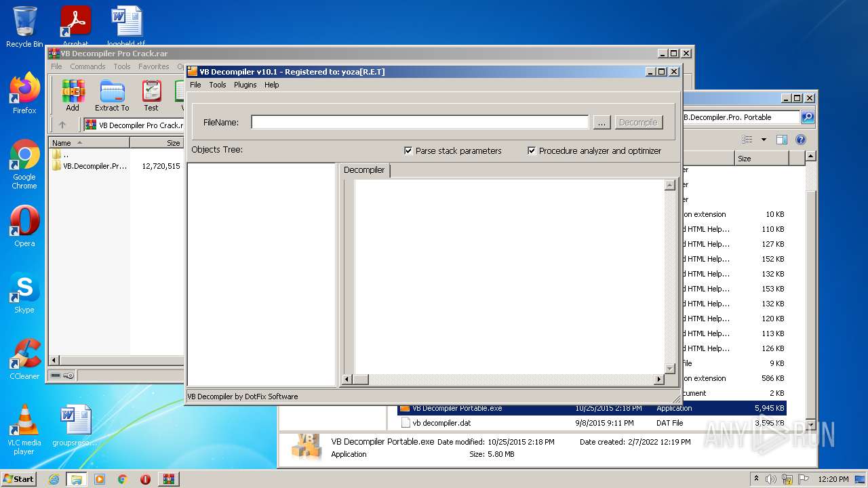The image size is (868, 488).
Task: Open Help menu in VB Decompiler
Action: coord(271,85)
